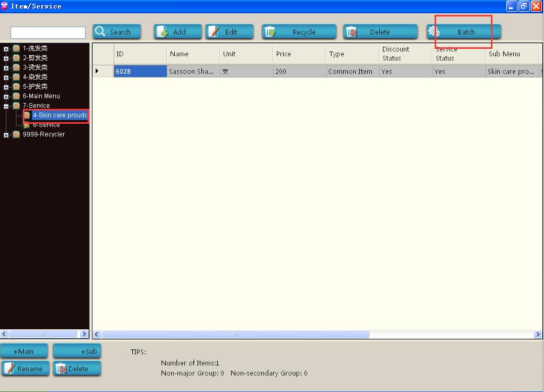Viewport: 544px width, 392px height.
Task: Click the search text field
Action: (48, 32)
